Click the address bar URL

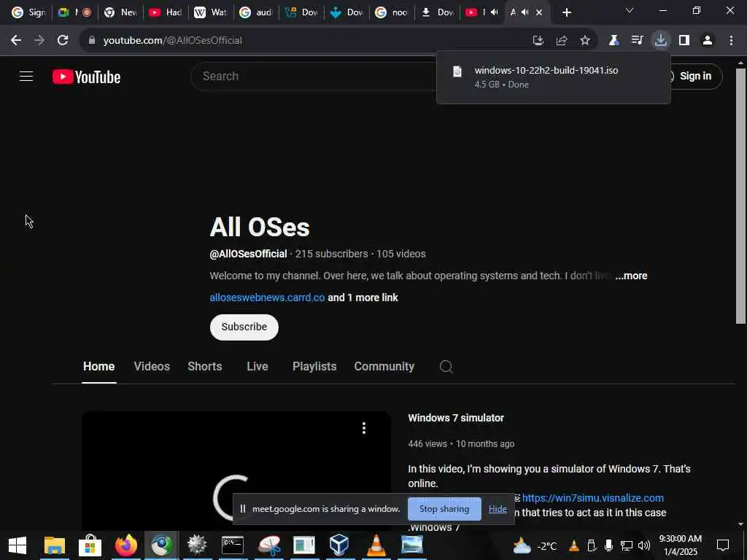pos(172,41)
